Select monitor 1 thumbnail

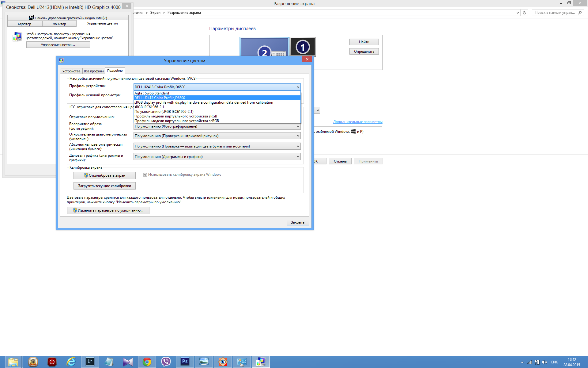[303, 47]
